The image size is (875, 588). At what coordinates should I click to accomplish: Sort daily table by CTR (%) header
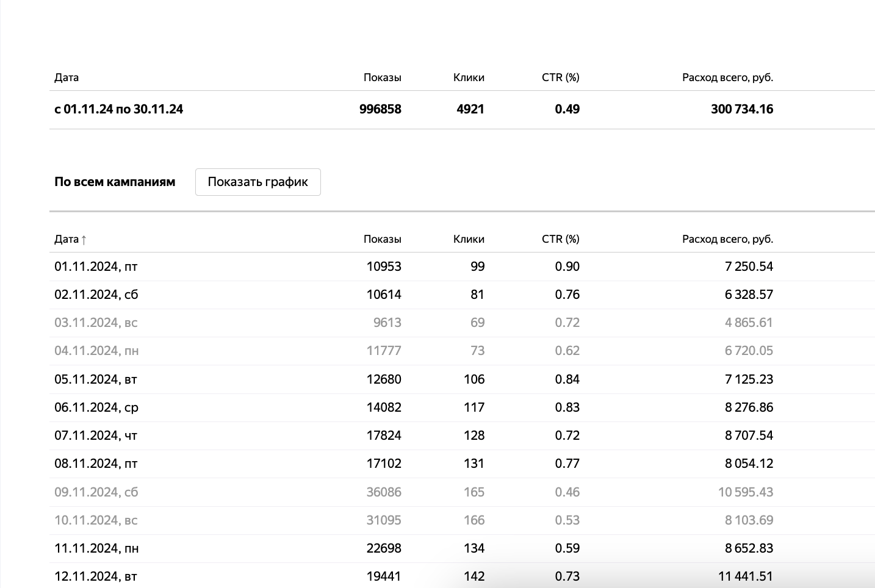[560, 239]
